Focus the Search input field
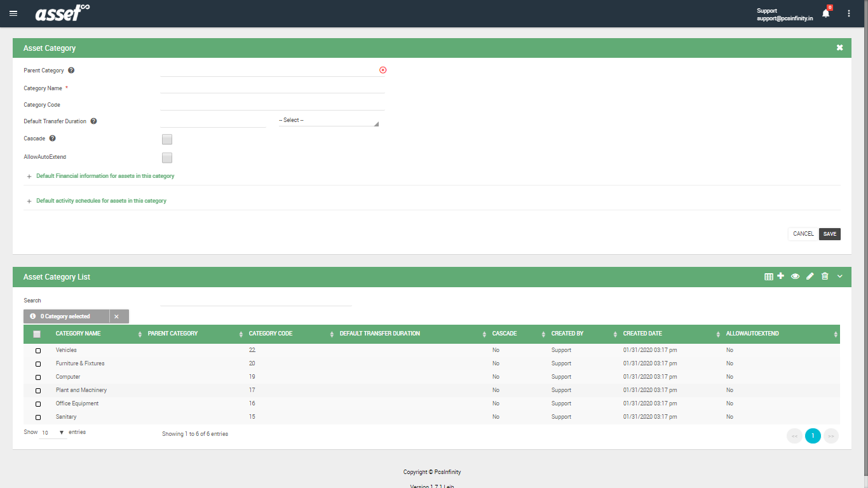 point(255,300)
